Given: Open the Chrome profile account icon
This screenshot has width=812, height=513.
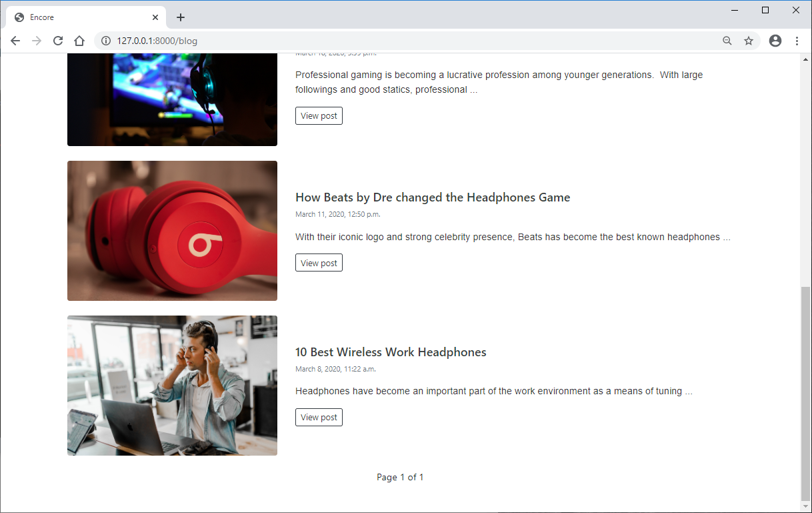Looking at the screenshot, I should click(x=775, y=41).
